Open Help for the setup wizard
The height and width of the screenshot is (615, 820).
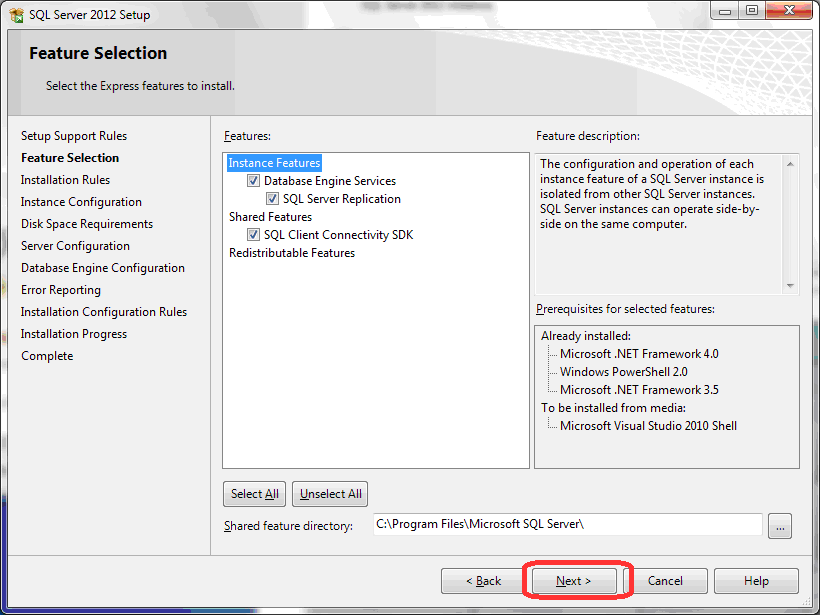pos(756,581)
